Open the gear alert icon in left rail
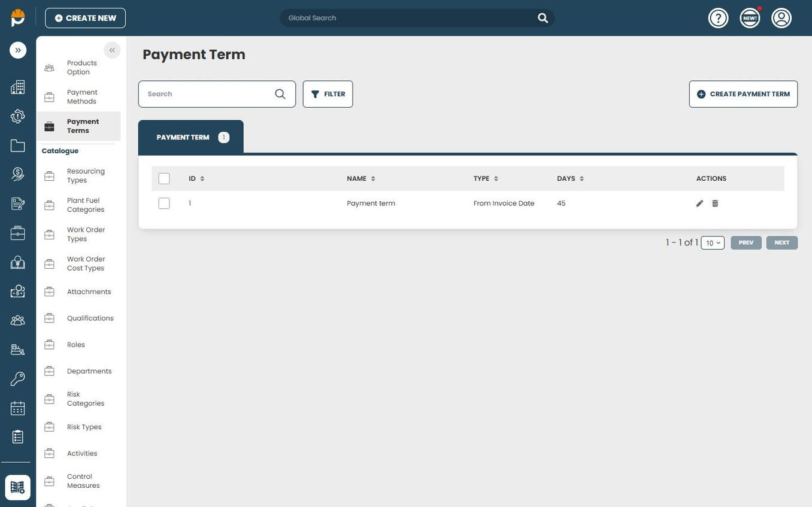This screenshot has width=812, height=507. [x=18, y=116]
